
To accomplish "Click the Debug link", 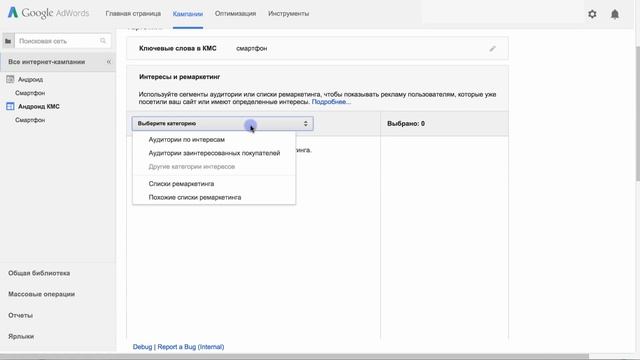I will click(x=142, y=347).
